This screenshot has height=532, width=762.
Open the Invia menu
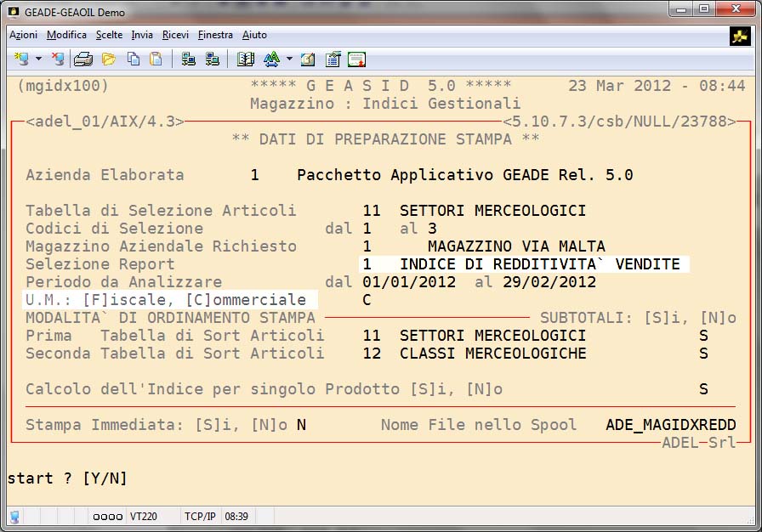(x=142, y=35)
